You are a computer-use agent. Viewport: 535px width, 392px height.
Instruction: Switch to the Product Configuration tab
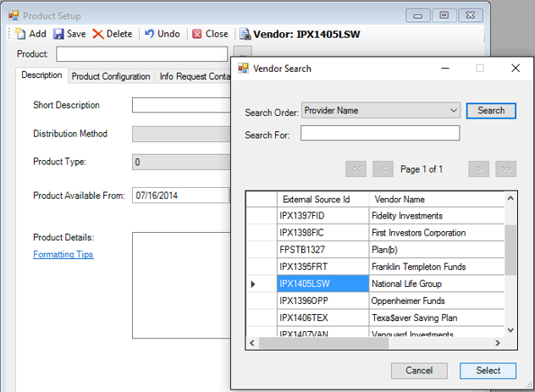pos(111,76)
